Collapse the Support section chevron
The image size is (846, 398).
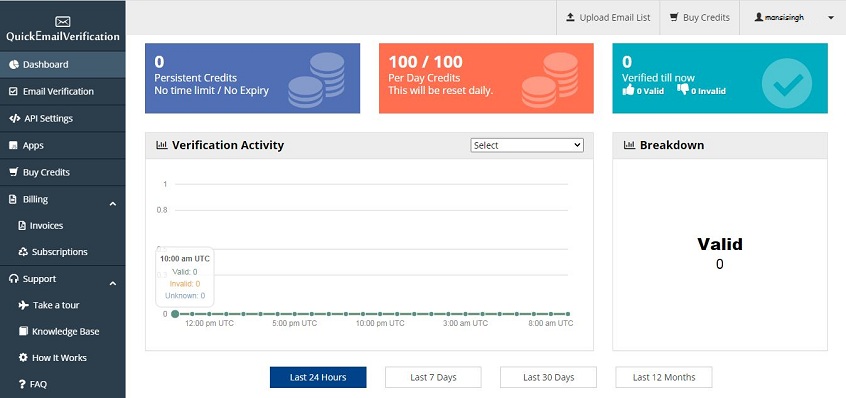point(113,283)
